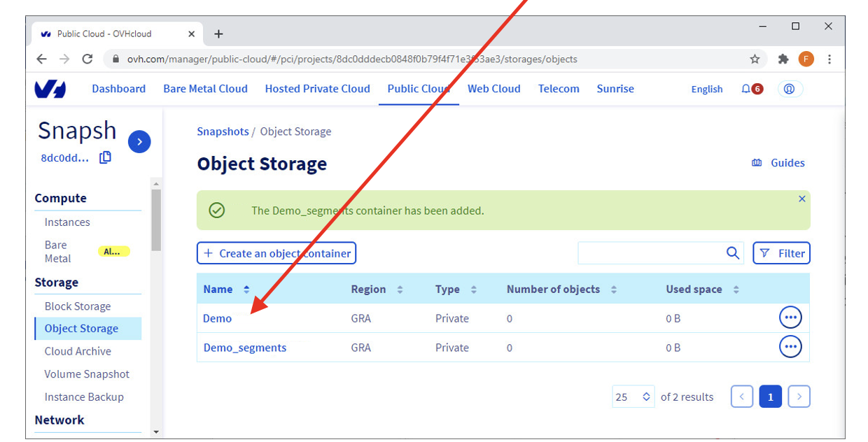Click the OVHcloud logo icon
The image size is (868, 442).
[x=50, y=89]
